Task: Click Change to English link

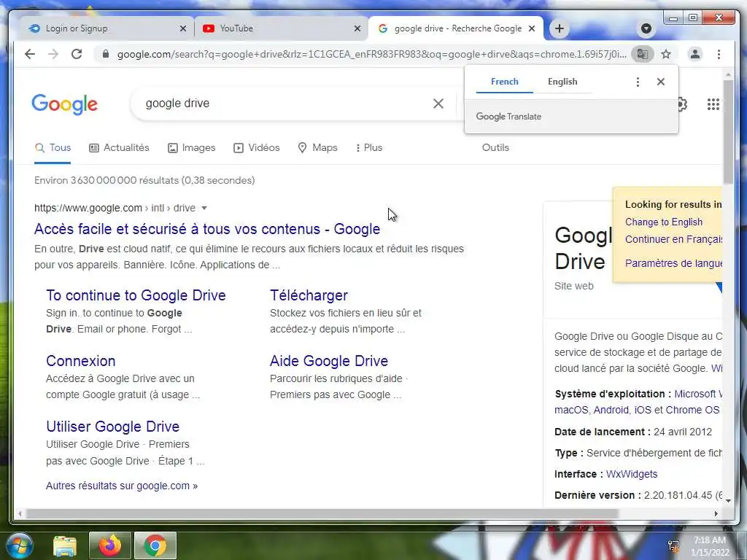Action: click(664, 222)
